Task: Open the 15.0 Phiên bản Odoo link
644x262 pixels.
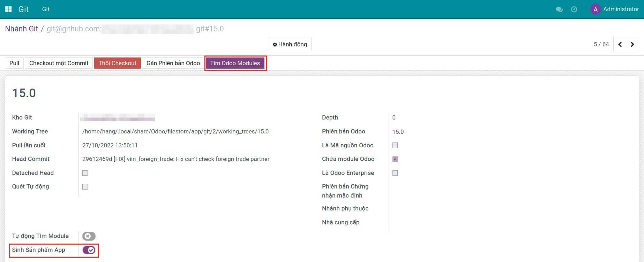Action: (398, 132)
